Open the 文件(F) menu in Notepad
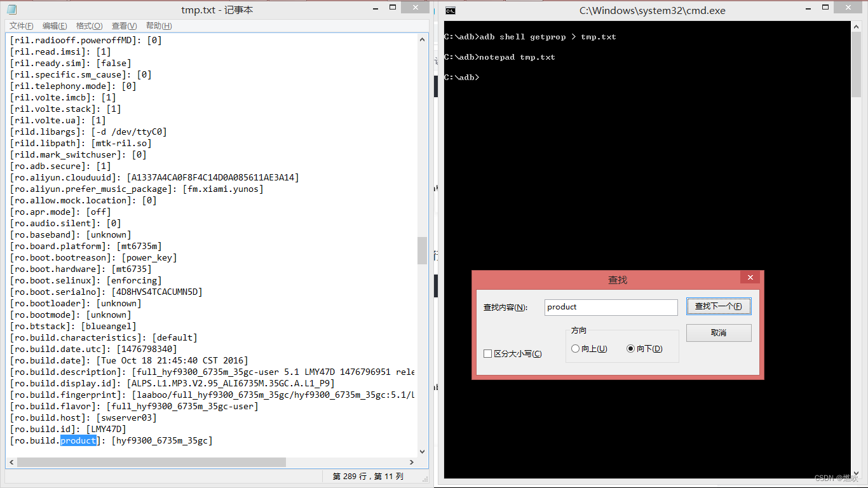 click(x=22, y=26)
